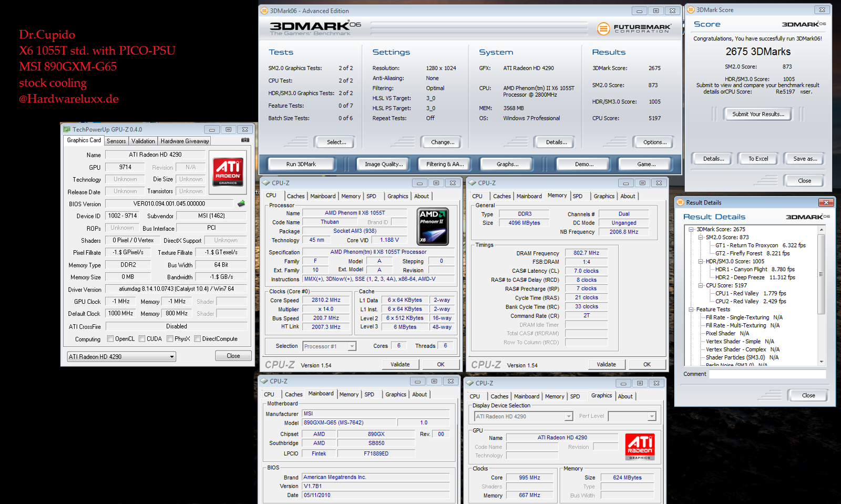Enable the OpenCL checkbox
This screenshot has height=504, width=841.
(x=110, y=339)
